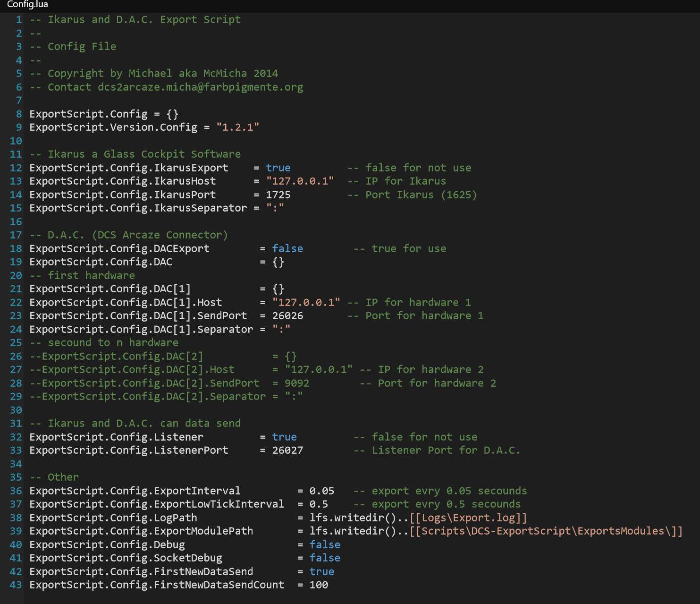Click the 'D.A.C. (DCS Arcaze Connector)' comment
Image resolution: width=700 pixels, height=604 pixels.
(138, 235)
